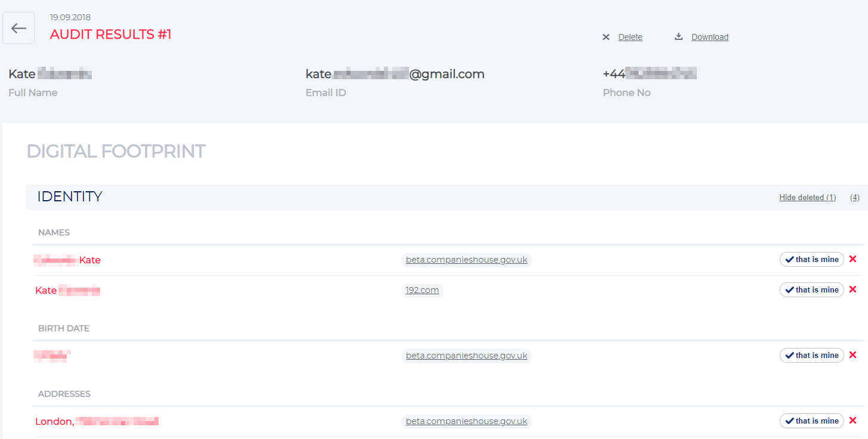868x439 pixels.
Task: Open companieshouse link in addresses row
Action: tap(466, 421)
